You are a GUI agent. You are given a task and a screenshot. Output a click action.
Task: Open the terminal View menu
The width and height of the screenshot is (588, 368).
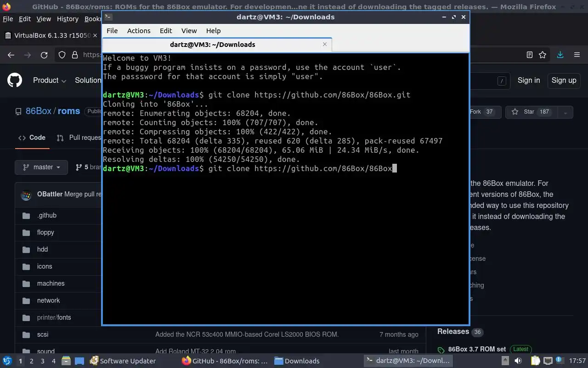[x=189, y=30]
